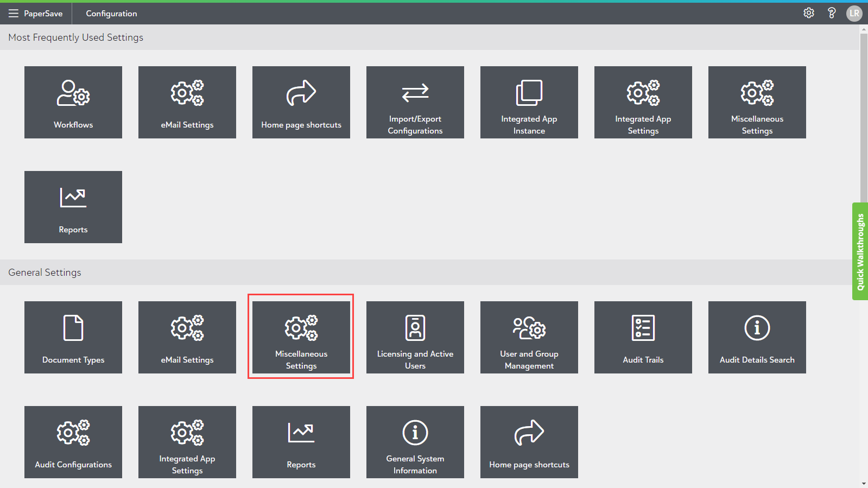Open Reports tile under Most Frequently Used

coord(73,207)
